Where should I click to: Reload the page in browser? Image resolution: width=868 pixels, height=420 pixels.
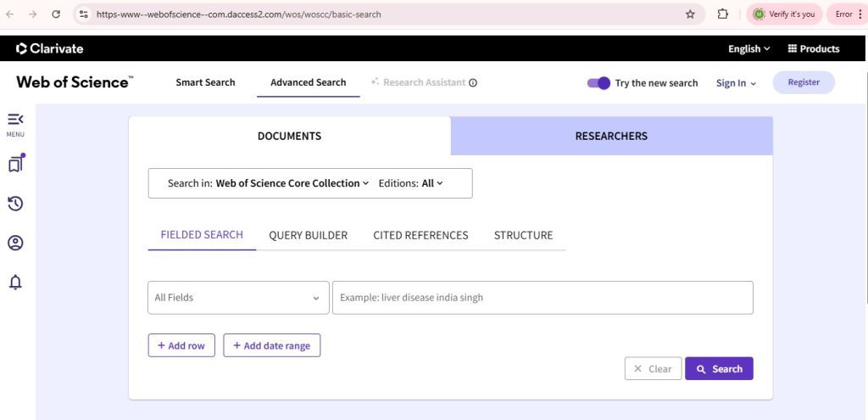tap(56, 14)
